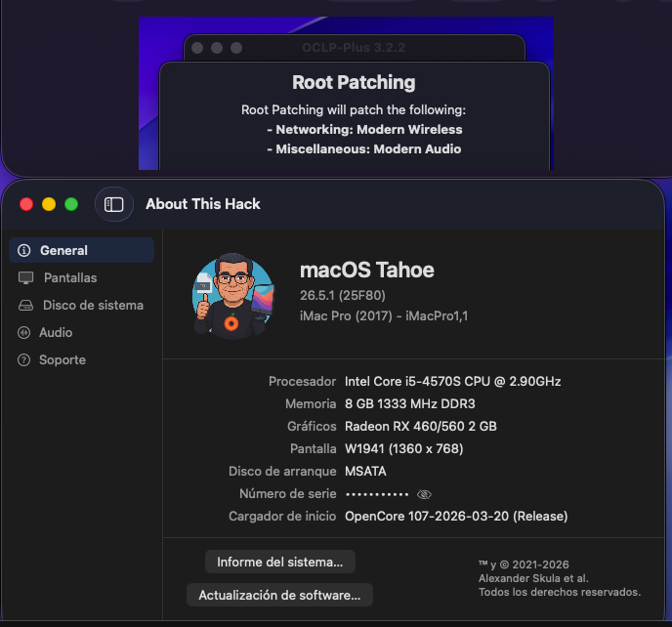Click the MSATA startup disk value
The image size is (672, 627).
(x=365, y=471)
